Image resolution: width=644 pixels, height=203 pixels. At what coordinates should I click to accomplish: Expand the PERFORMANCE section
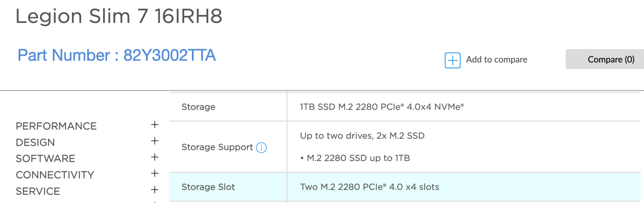tap(154, 125)
